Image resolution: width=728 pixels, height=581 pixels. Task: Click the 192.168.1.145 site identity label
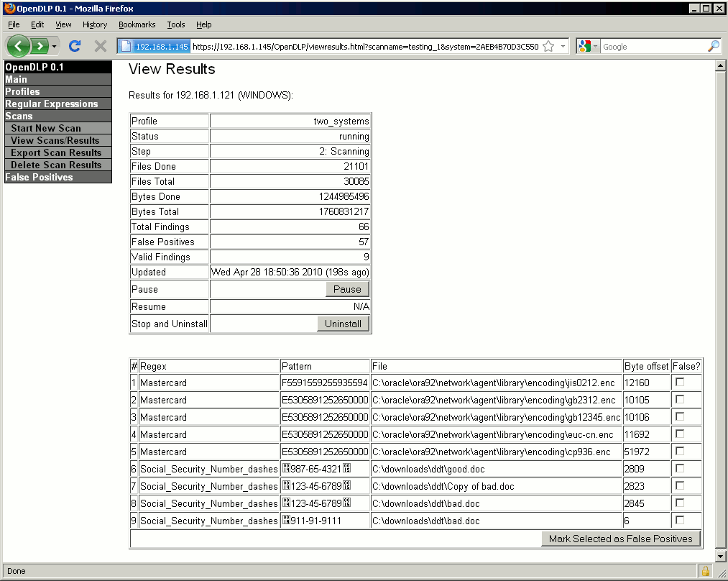[x=161, y=47]
